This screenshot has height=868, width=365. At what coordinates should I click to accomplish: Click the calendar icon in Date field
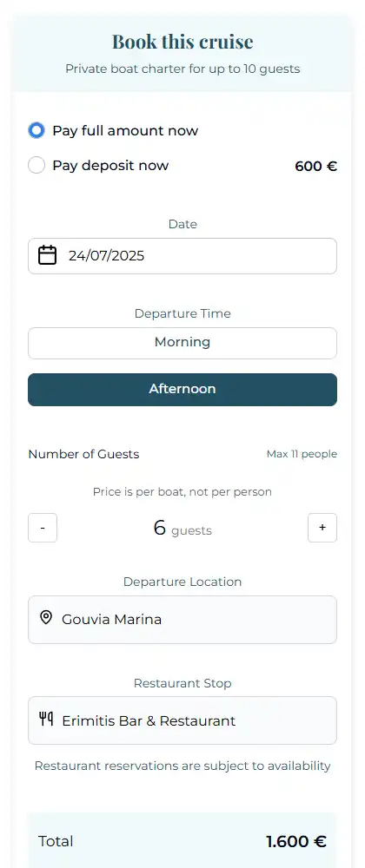(48, 255)
